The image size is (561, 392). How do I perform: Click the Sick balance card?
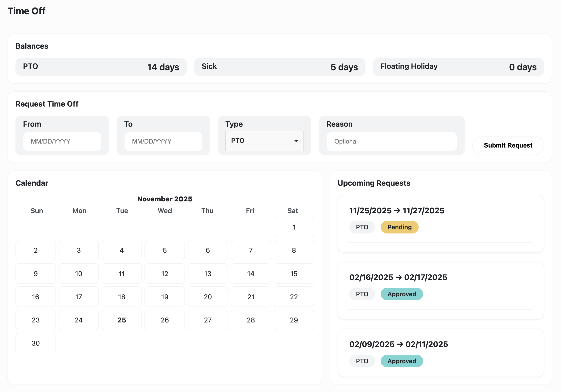pos(280,67)
